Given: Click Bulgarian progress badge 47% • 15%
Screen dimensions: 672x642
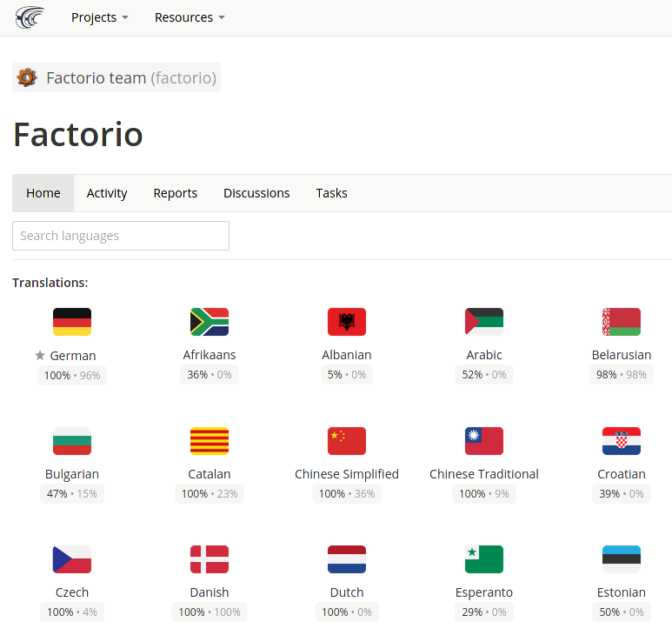Looking at the screenshot, I should pos(72,493).
